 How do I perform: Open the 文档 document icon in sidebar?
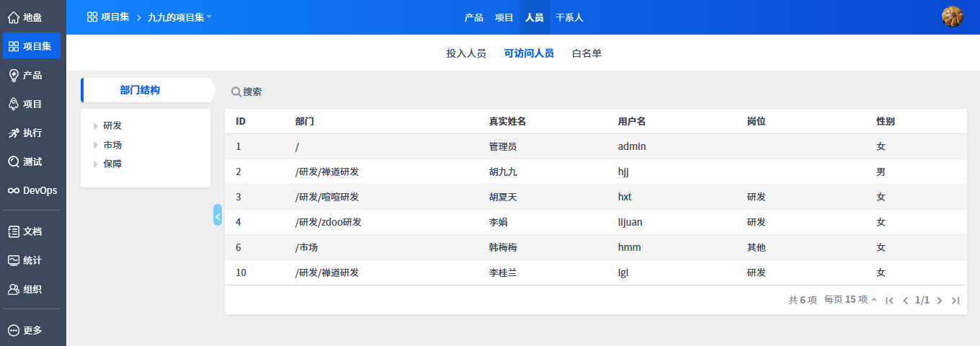point(13,231)
